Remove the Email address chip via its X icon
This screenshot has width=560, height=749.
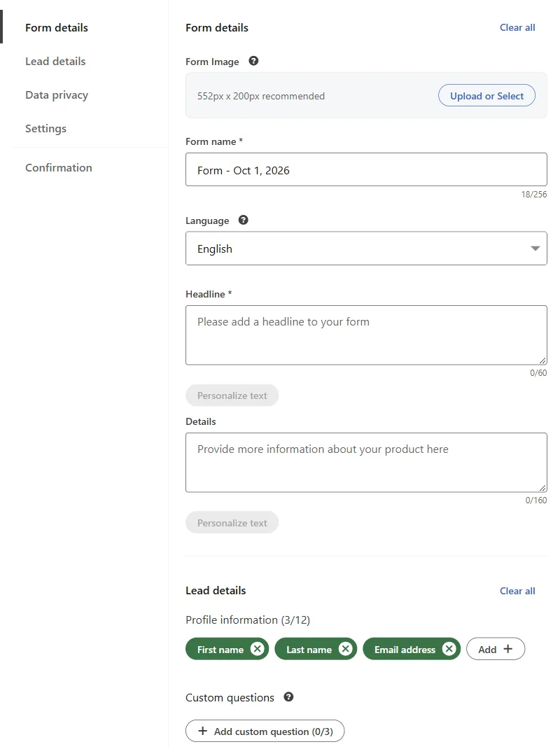[449, 649]
